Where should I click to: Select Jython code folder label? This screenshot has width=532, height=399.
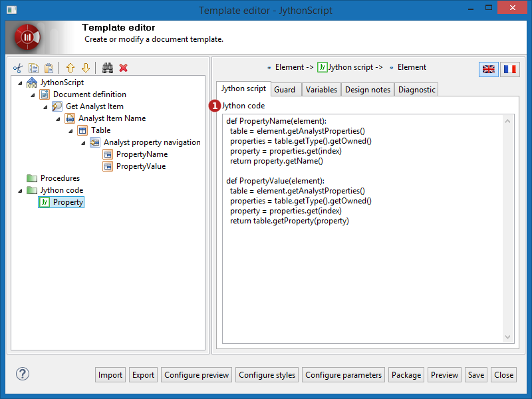(62, 190)
